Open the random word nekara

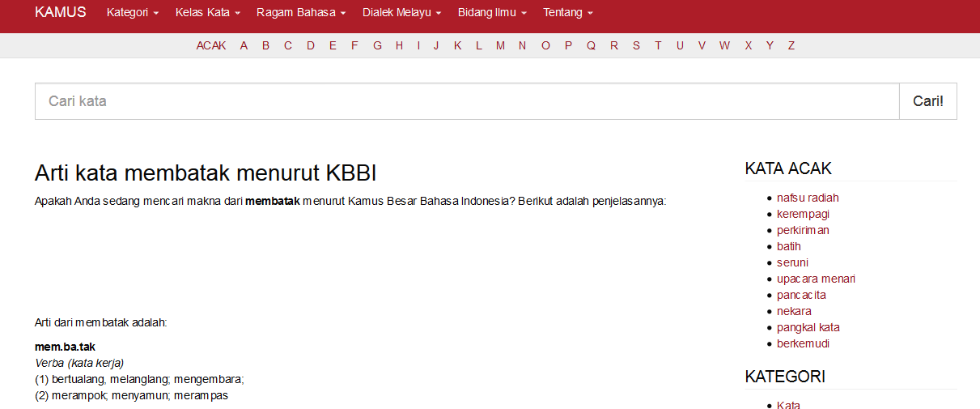(794, 311)
